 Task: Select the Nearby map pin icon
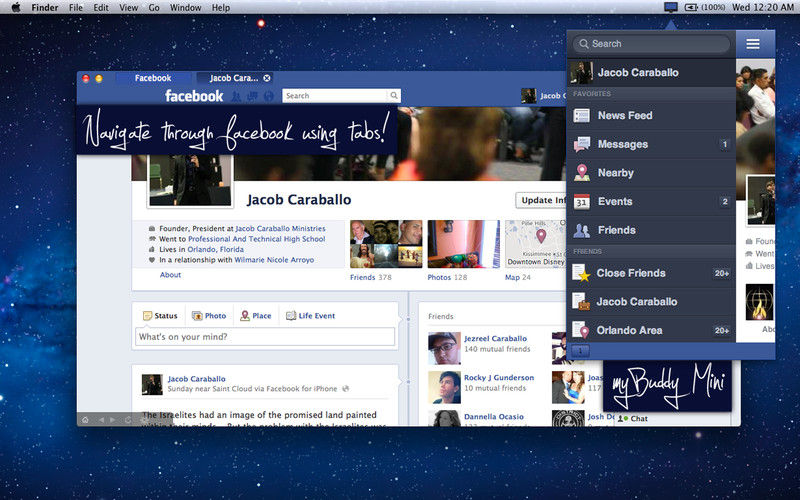582,173
